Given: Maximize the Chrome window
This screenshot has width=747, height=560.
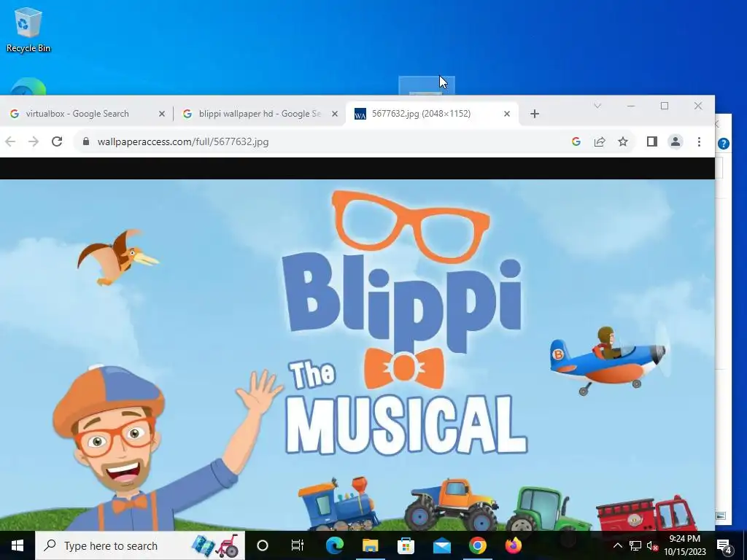Looking at the screenshot, I should pos(665,106).
